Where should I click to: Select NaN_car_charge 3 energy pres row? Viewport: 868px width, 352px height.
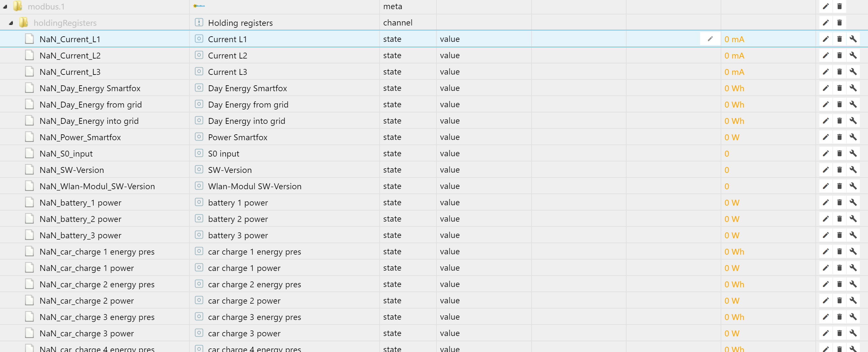point(97,317)
